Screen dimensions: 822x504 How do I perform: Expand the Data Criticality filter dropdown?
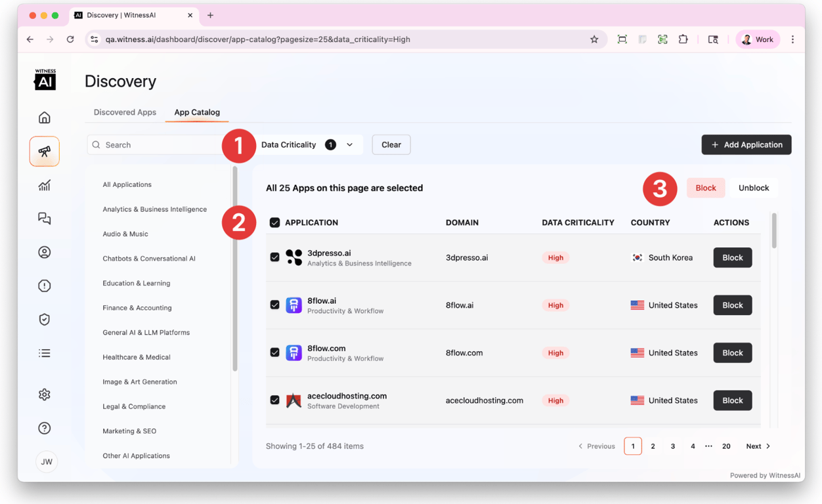click(x=307, y=145)
